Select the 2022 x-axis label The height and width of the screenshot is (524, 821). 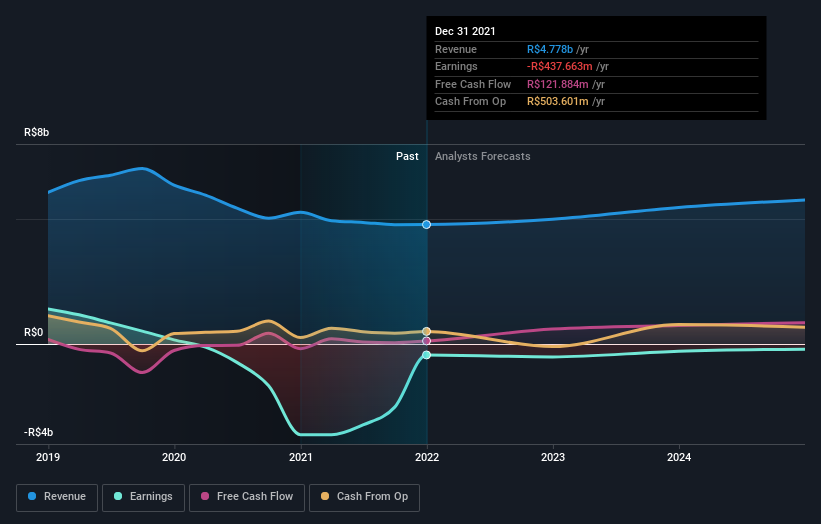tap(427, 457)
